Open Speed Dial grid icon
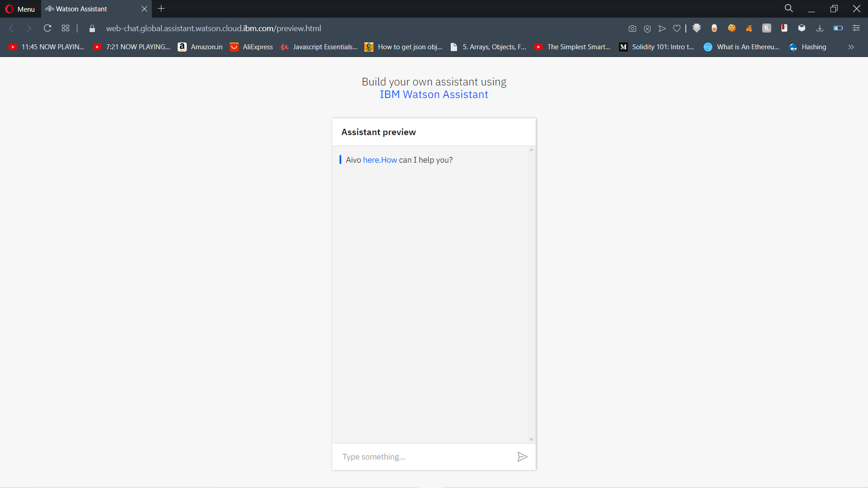Screen dimensions: 868x488 [x=66, y=28]
